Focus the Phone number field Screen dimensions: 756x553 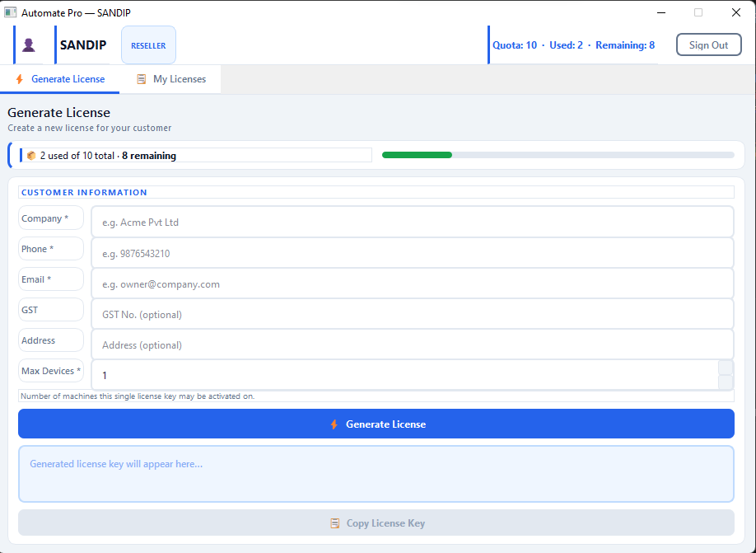pos(413,253)
